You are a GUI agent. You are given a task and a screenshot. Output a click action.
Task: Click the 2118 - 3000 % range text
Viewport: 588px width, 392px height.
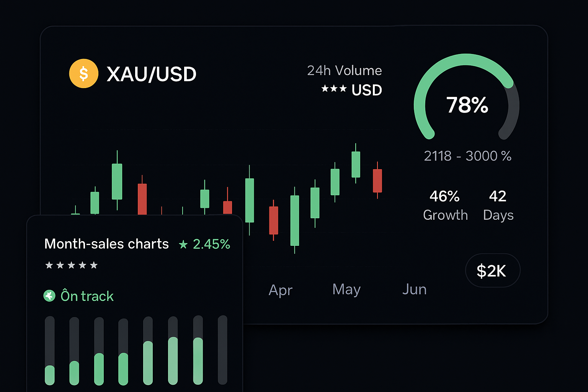click(x=467, y=156)
